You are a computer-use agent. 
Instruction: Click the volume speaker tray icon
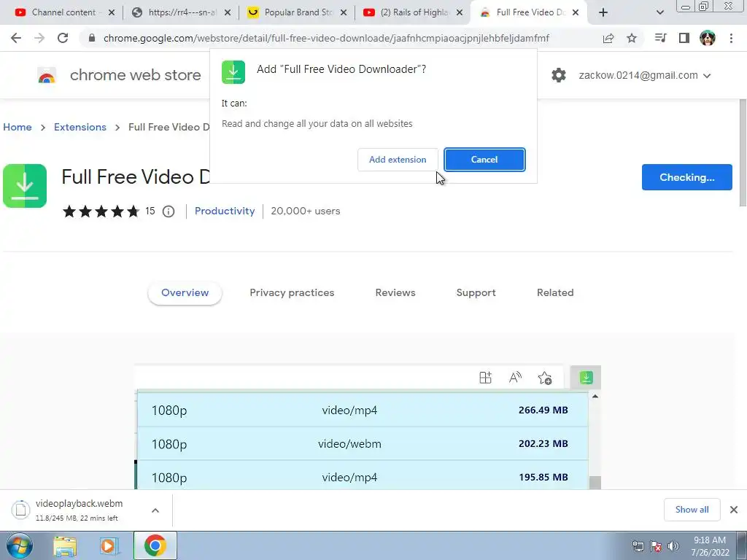(673, 546)
